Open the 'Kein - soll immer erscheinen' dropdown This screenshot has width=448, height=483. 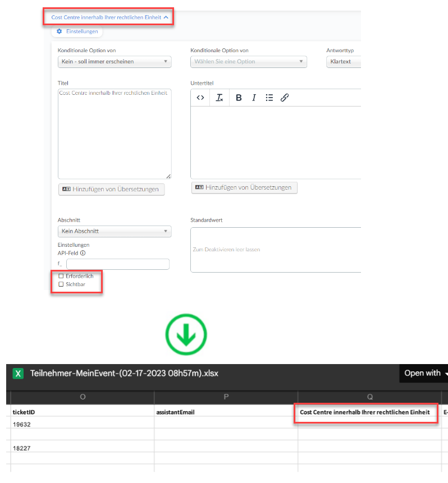coord(115,62)
